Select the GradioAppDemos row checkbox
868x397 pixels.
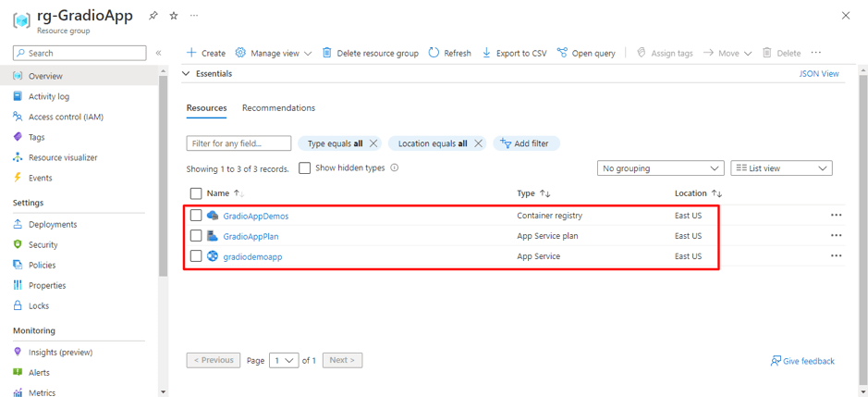tap(196, 216)
